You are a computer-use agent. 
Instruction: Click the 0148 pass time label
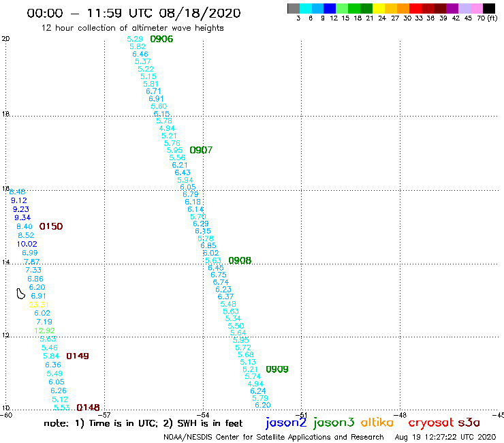(88, 408)
